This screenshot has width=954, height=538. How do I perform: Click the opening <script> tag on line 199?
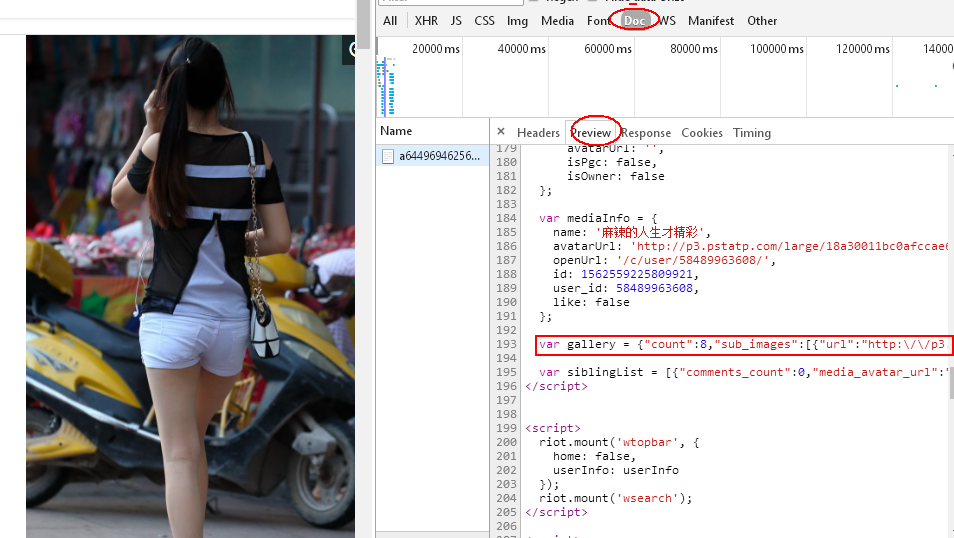pos(552,428)
